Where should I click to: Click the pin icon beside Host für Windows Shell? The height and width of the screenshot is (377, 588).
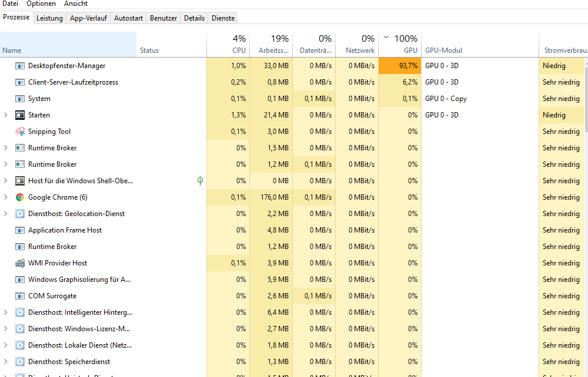pyautogui.click(x=200, y=181)
